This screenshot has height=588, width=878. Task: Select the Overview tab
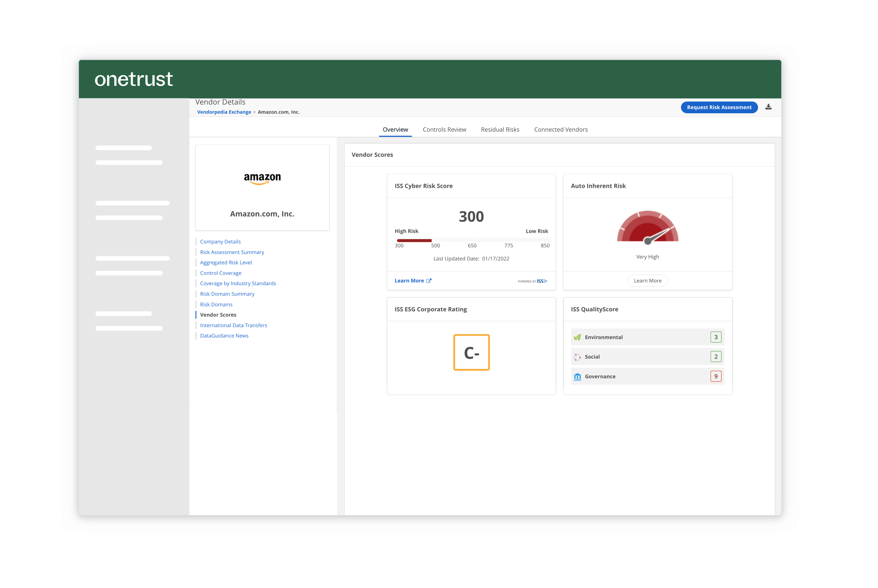coord(395,129)
